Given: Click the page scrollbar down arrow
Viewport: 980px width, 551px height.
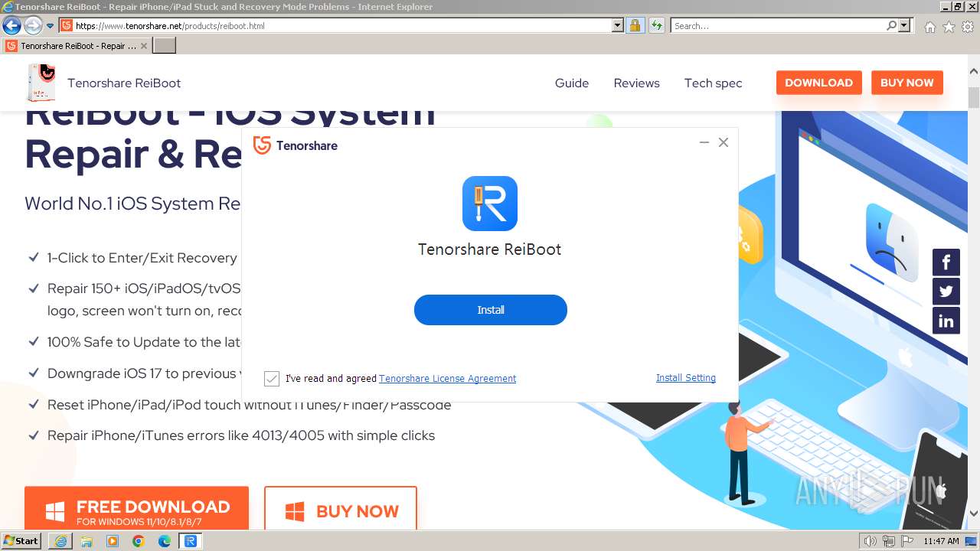Looking at the screenshot, I should coord(973,514).
